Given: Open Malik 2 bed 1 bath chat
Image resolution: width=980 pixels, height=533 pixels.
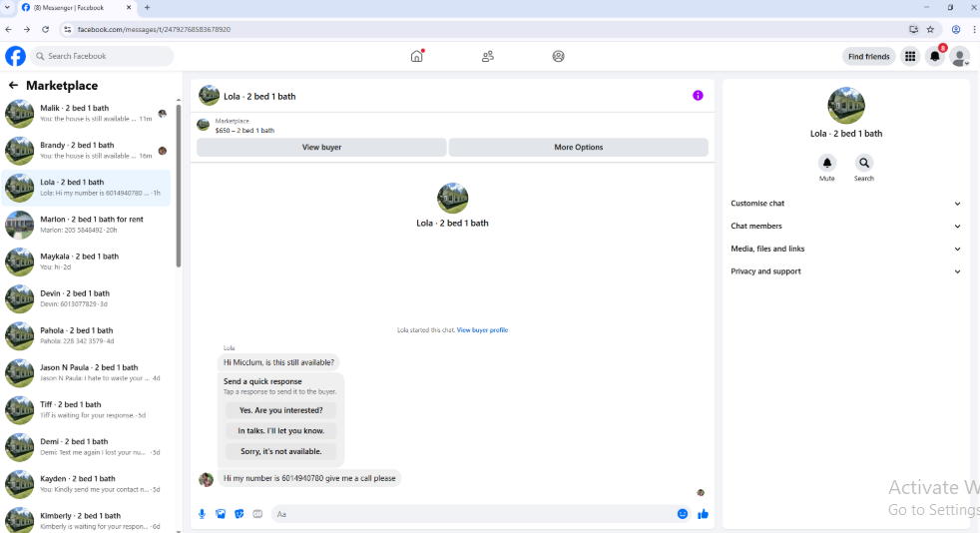Looking at the screenshot, I should [86, 114].
